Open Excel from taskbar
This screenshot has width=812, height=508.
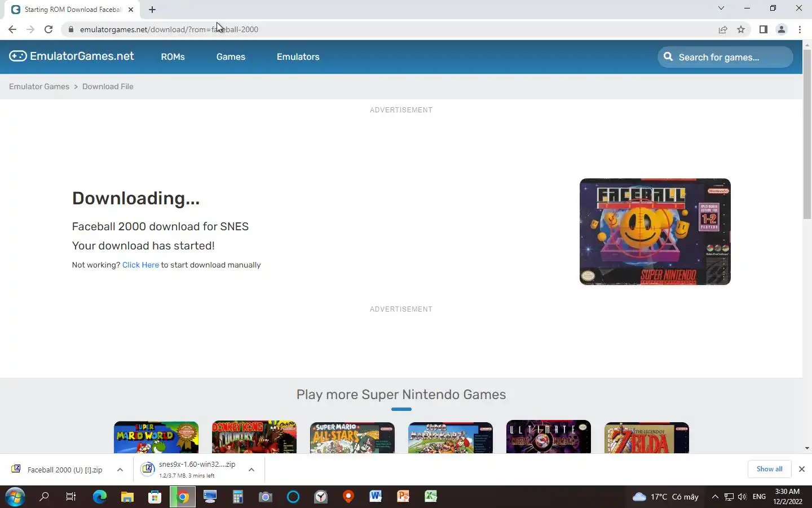[431, 497]
